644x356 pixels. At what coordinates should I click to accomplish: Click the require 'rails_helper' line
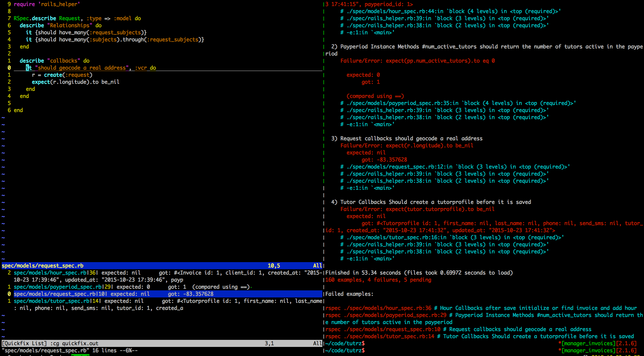[47, 4]
